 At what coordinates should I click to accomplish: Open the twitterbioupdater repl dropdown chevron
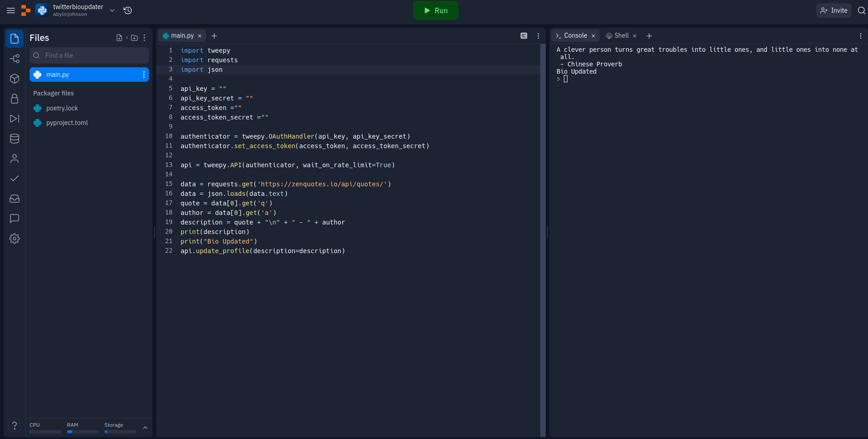[112, 10]
